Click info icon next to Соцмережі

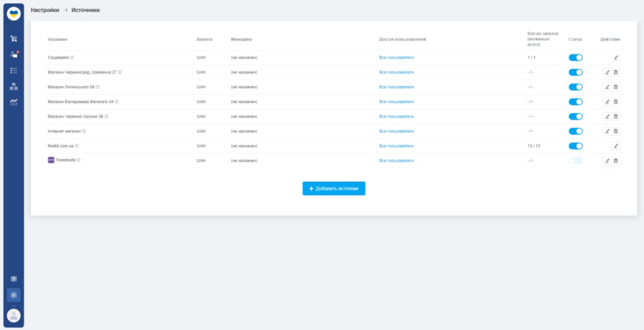[x=72, y=57]
